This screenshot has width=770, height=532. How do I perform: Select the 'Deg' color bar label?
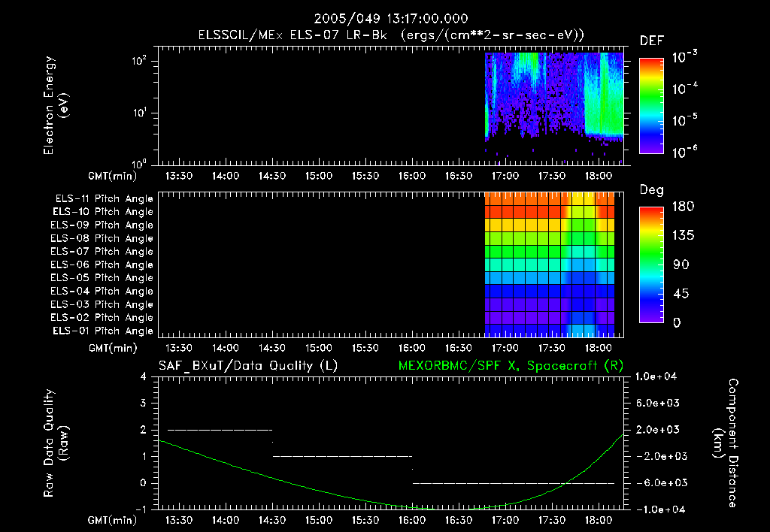tap(652, 190)
